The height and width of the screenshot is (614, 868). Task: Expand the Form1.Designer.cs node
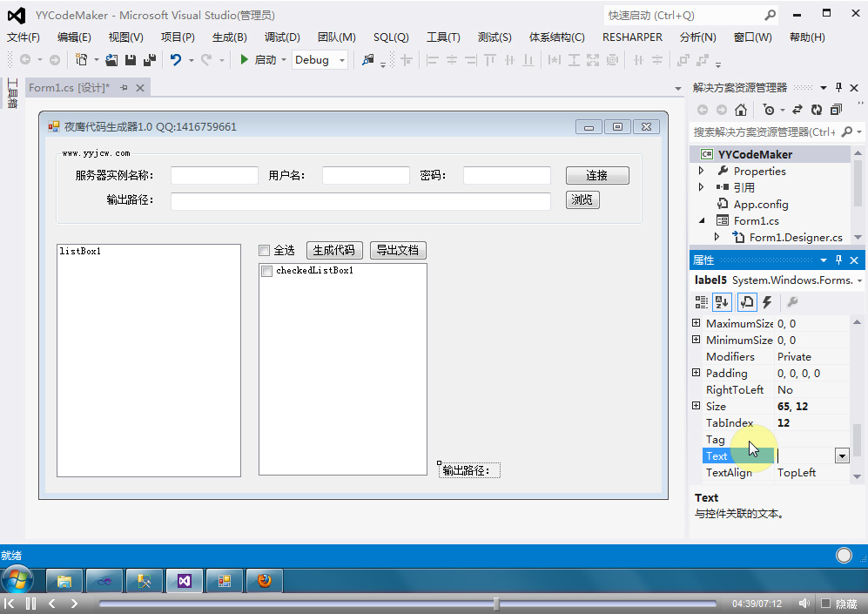(x=717, y=237)
